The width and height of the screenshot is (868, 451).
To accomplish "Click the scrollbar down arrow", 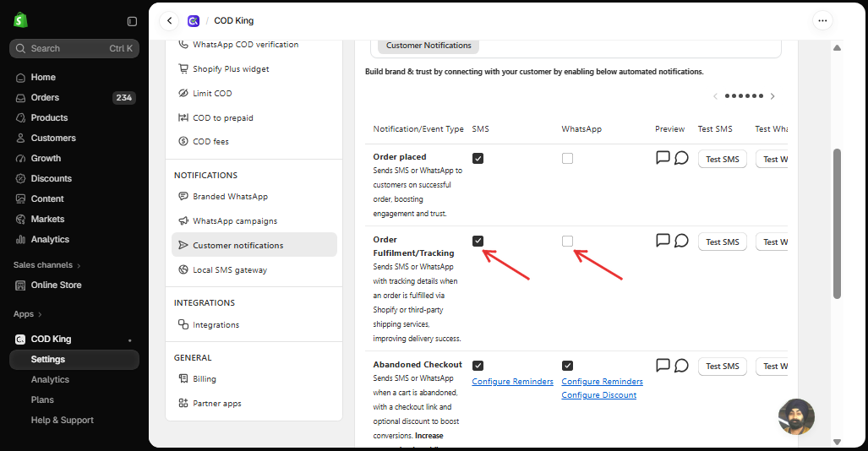I will coord(837,442).
